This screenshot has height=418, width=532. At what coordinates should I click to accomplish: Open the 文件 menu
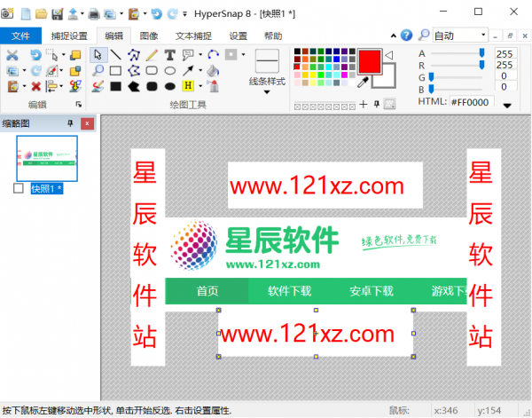click(20, 35)
